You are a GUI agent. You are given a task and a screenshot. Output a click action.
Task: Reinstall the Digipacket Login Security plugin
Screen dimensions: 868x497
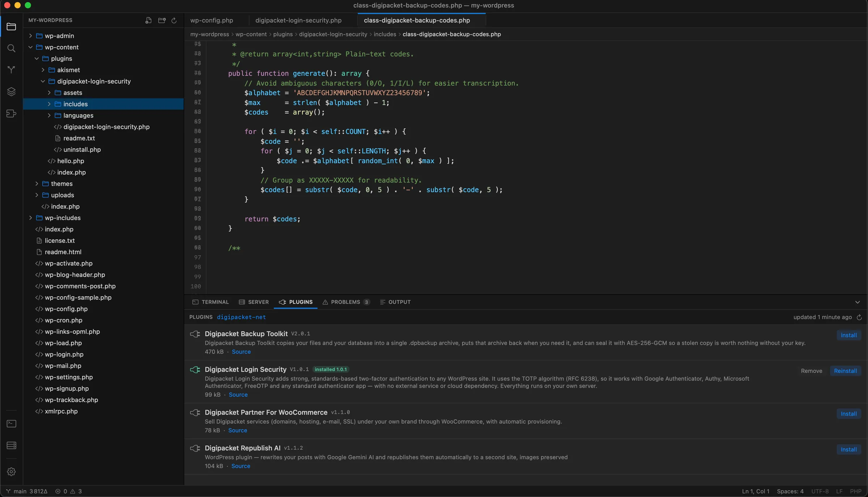[x=845, y=371]
